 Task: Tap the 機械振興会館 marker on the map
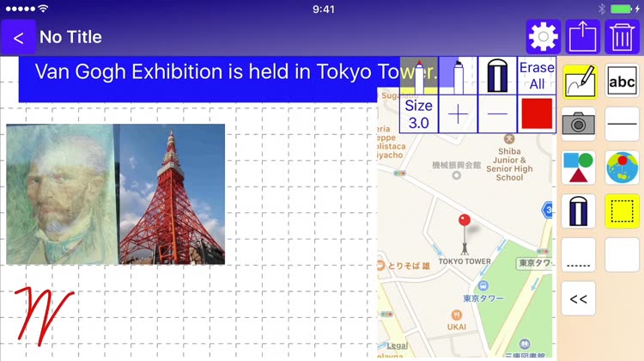point(456,175)
